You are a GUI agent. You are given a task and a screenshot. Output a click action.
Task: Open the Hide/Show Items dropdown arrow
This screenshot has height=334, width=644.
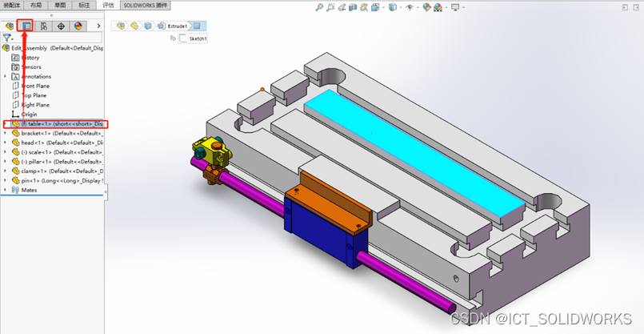(418, 7)
